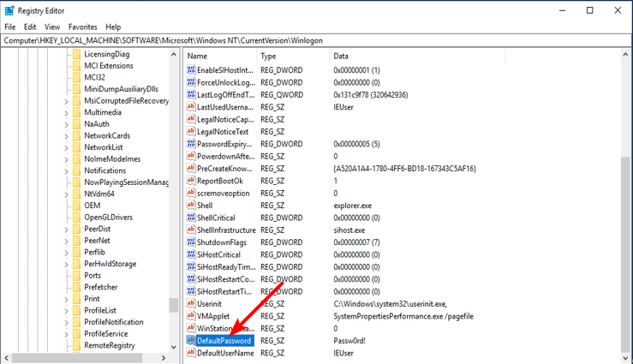Select the LastLogOffEndT... QWORD icon
This screenshot has height=364, width=633.
tap(191, 94)
